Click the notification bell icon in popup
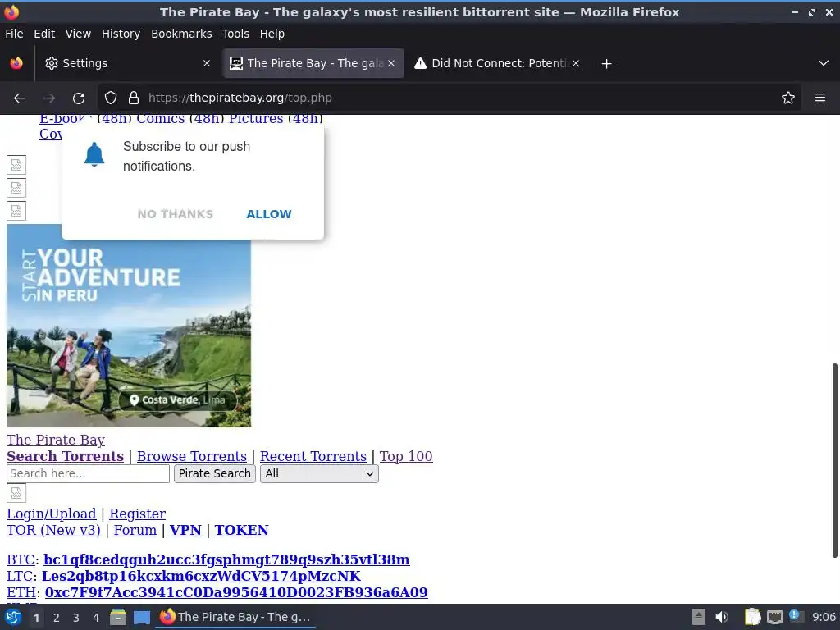 [94, 155]
